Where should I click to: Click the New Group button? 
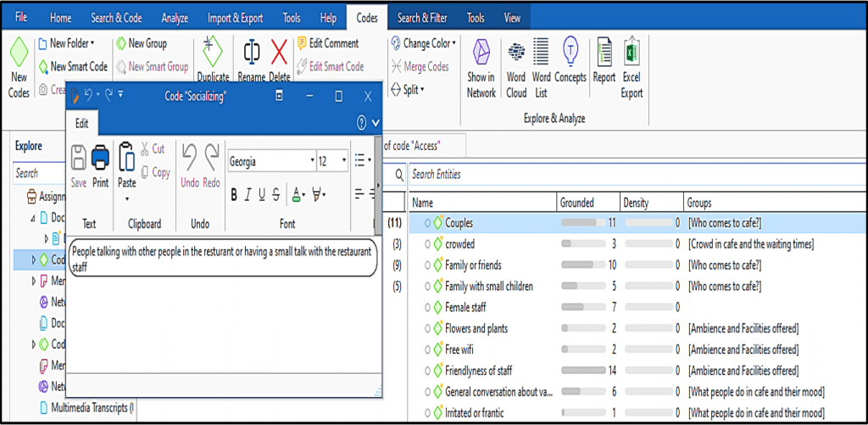coord(142,43)
